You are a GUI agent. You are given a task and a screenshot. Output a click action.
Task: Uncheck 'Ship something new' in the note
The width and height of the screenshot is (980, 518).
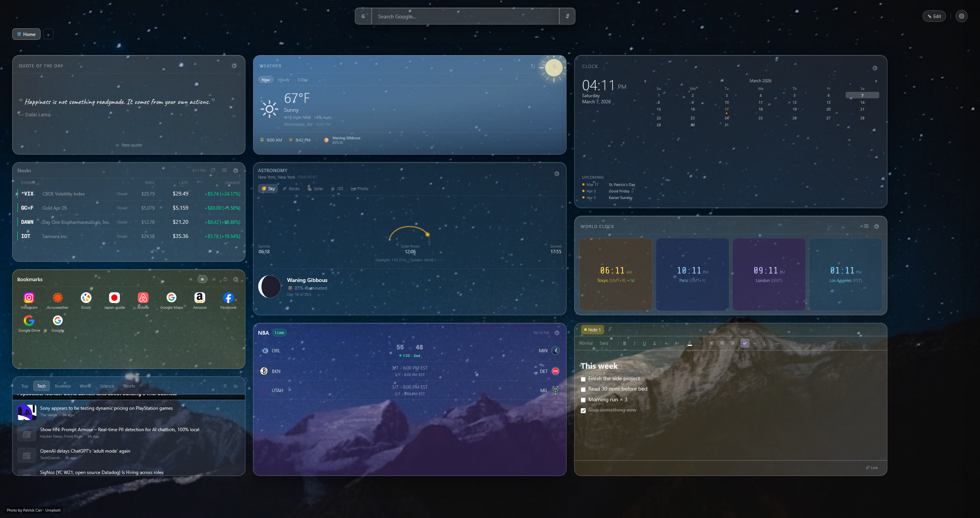pos(583,410)
